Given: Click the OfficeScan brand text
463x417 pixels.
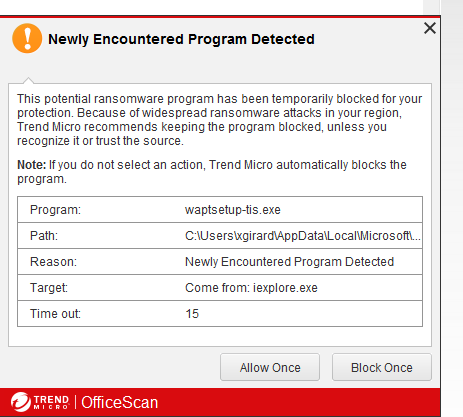Looking at the screenshot, I should [x=120, y=402].
